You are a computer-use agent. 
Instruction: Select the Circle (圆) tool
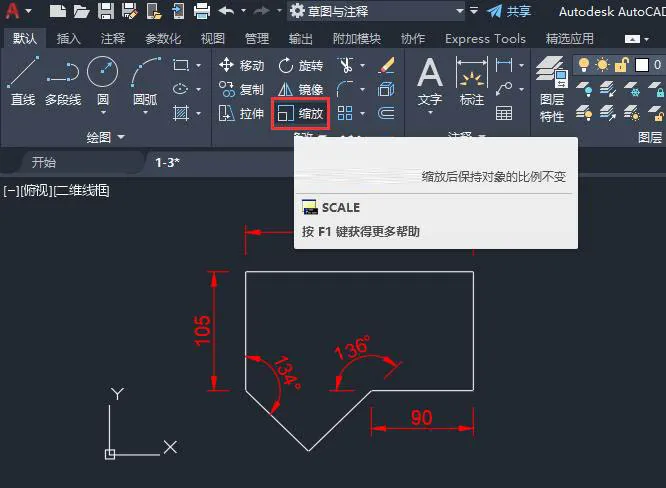pos(102,81)
